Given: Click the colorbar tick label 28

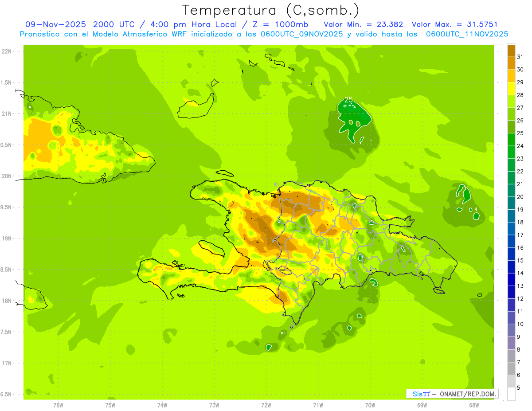Looking at the screenshot, I should pos(520,95).
